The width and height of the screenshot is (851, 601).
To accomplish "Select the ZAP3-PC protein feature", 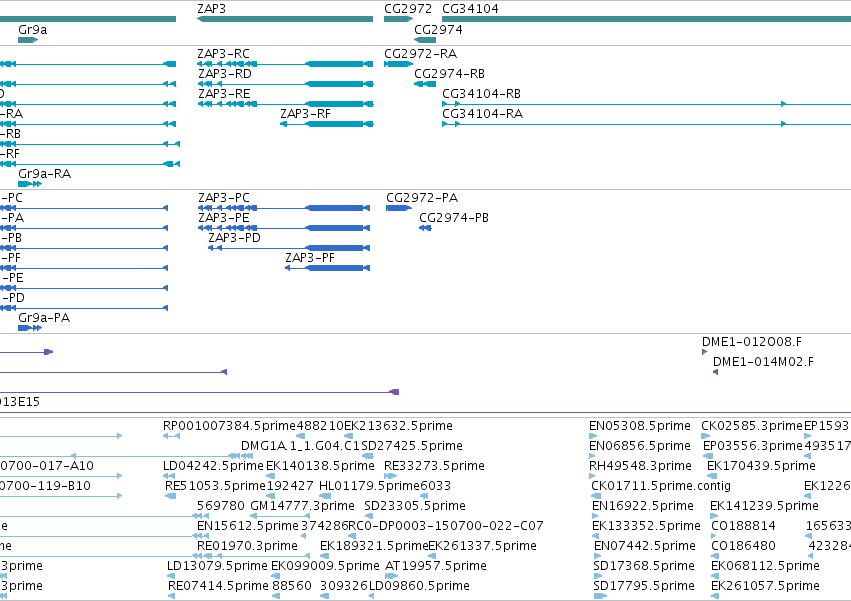I will 284,208.
